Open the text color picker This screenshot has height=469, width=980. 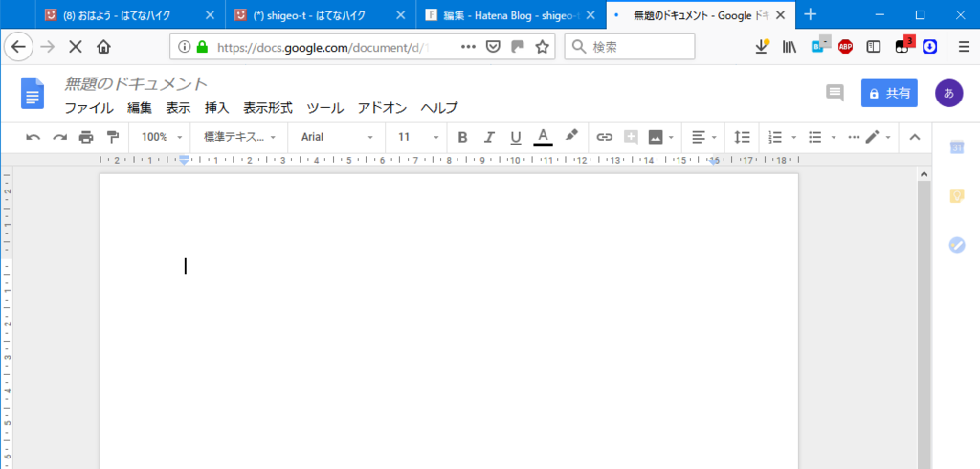click(544, 137)
